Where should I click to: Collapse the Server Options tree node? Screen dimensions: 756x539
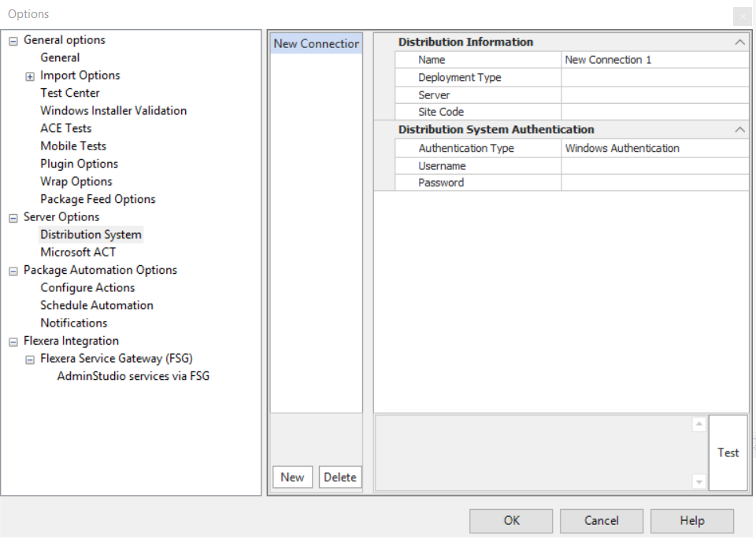click(13, 218)
